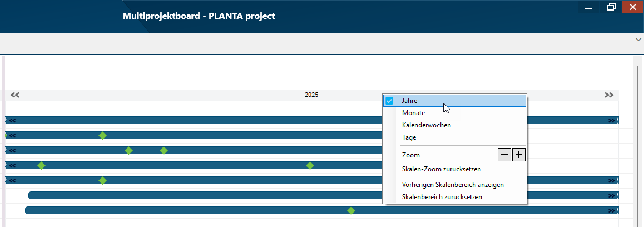The height and width of the screenshot is (227, 644).
Task: Click the 2025 year header label
Action: [311, 95]
